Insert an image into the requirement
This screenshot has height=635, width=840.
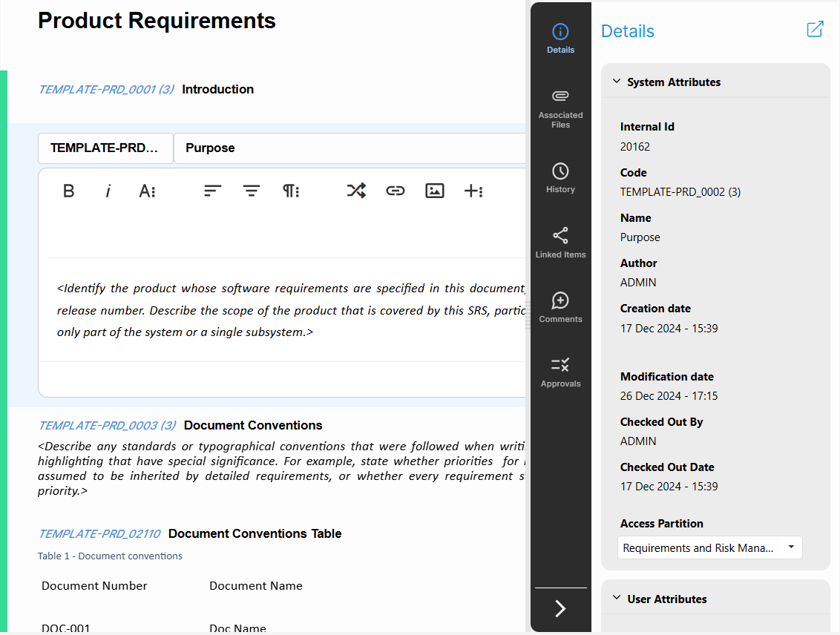pos(435,191)
